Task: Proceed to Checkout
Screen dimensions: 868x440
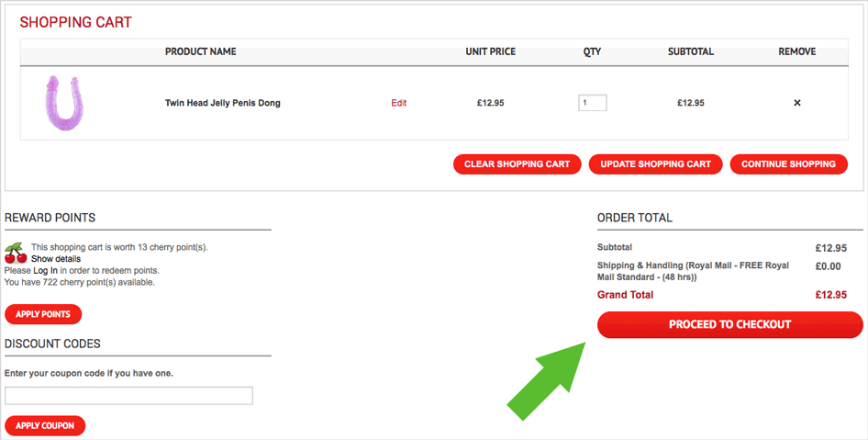Action: (729, 324)
